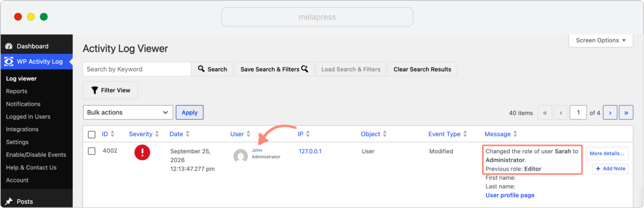Sort by Event Type column

[448, 134]
